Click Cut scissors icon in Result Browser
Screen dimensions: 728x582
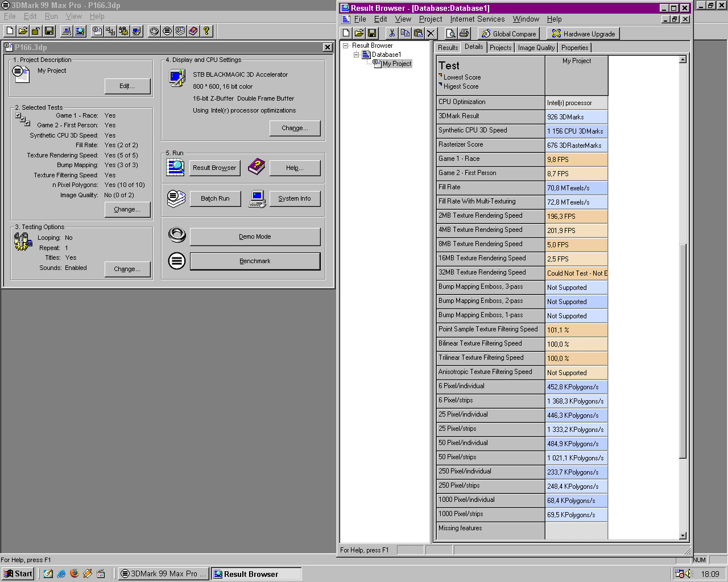(x=392, y=34)
